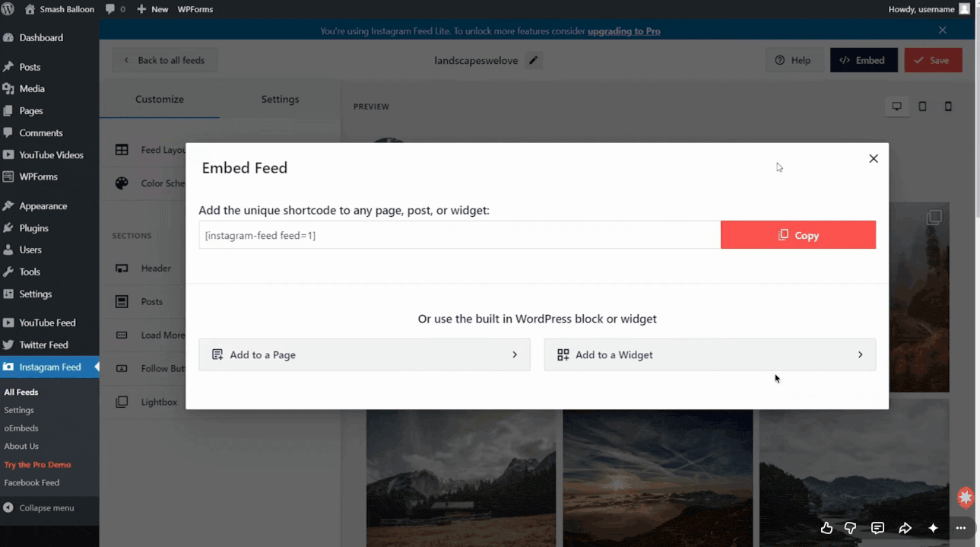The image size is (980, 547).
Task: Click the shortcode text field
Action: click(x=460, y=235)
